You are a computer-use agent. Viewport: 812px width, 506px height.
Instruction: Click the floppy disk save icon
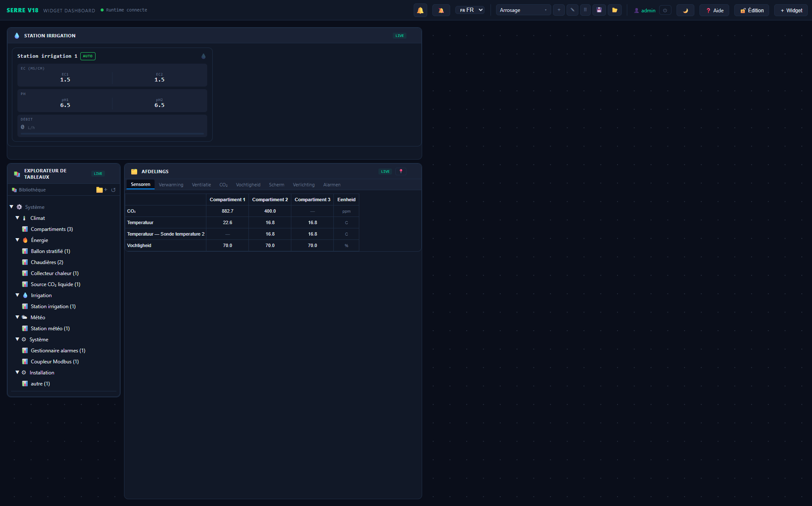click(x=599, y=10)
